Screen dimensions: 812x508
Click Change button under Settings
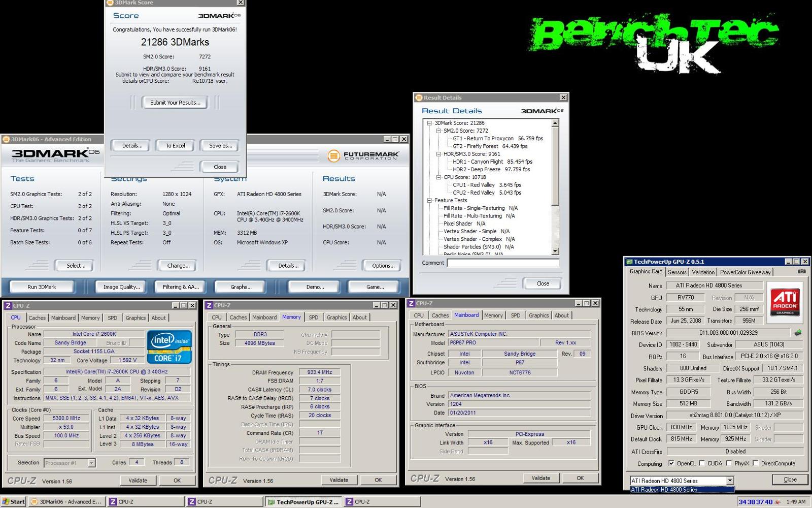point(178,266)
